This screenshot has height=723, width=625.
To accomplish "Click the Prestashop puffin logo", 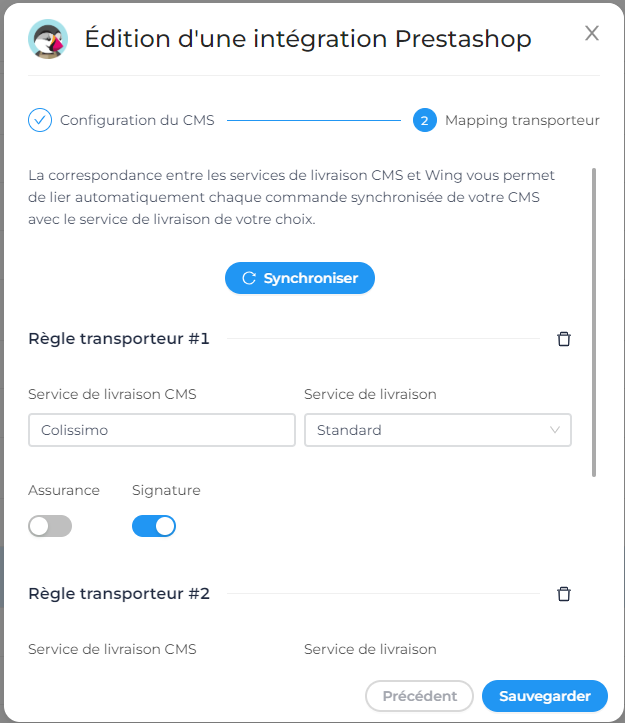I will click(x=48, y=39).
